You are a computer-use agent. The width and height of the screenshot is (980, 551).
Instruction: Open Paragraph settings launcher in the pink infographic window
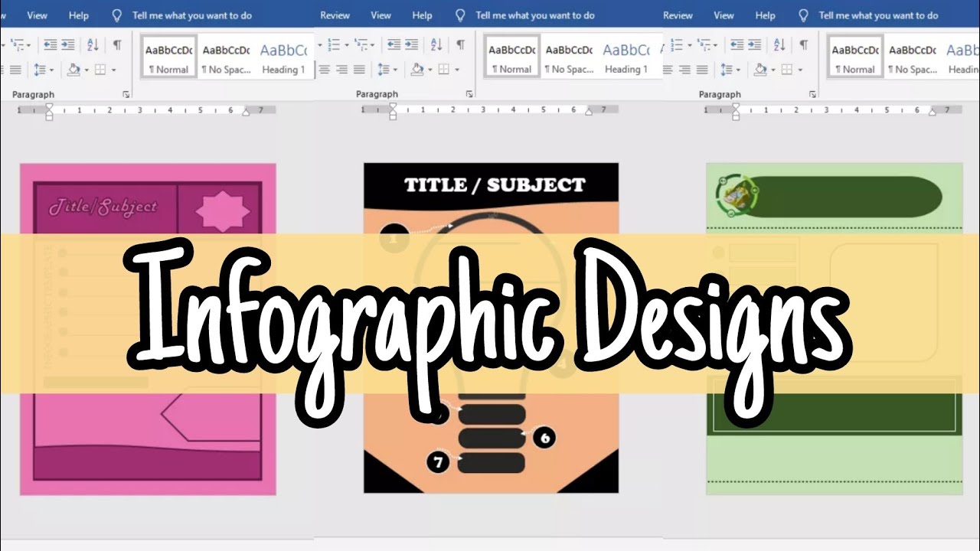coord(126,94)
